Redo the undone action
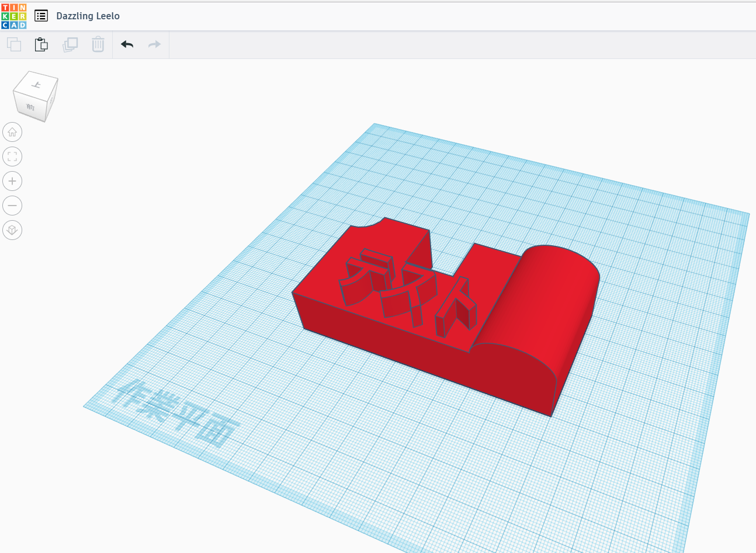This screenshot has height=553, width=756. [x=154, y=44]
